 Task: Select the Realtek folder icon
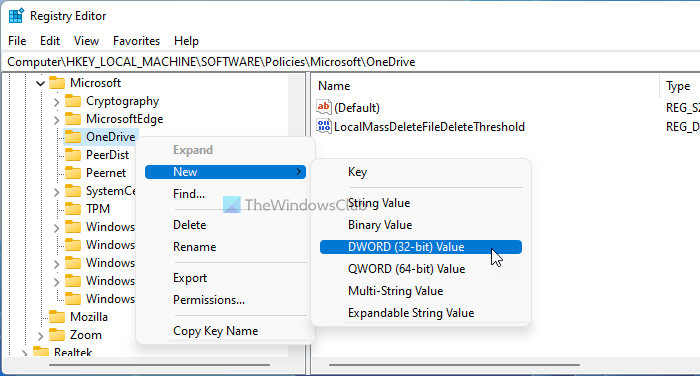coord(41,352)
